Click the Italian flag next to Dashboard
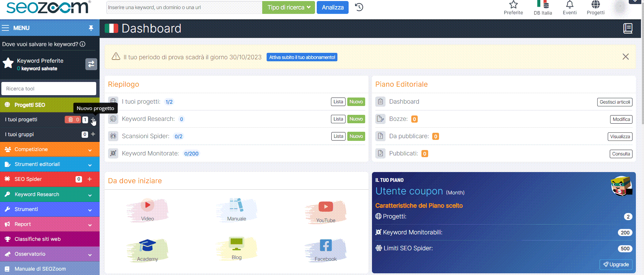Screen dimensions: 644x275 (x=111, y=28)
